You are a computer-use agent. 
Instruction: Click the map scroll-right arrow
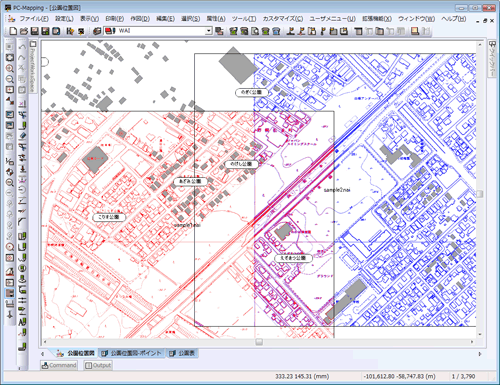pos(472,342)
